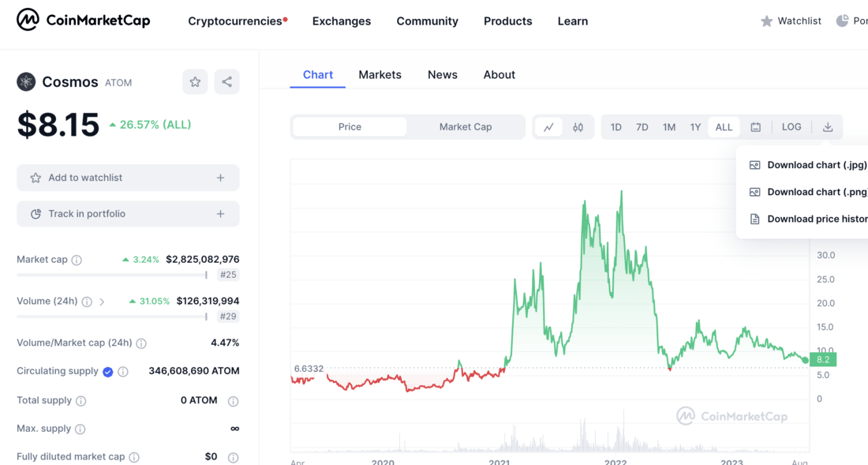Switch to the Markets tab
This screenshot has height=465, width=868.
(380, 75)
